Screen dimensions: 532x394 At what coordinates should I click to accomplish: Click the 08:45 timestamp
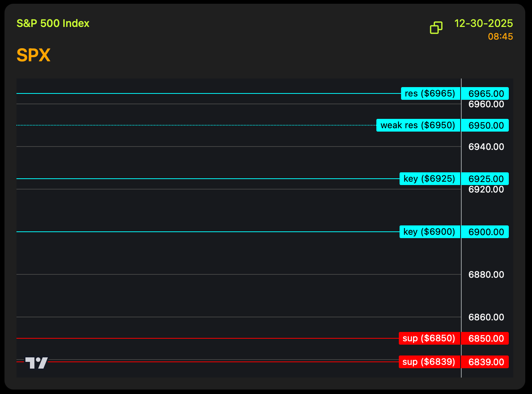click(500, 37)
